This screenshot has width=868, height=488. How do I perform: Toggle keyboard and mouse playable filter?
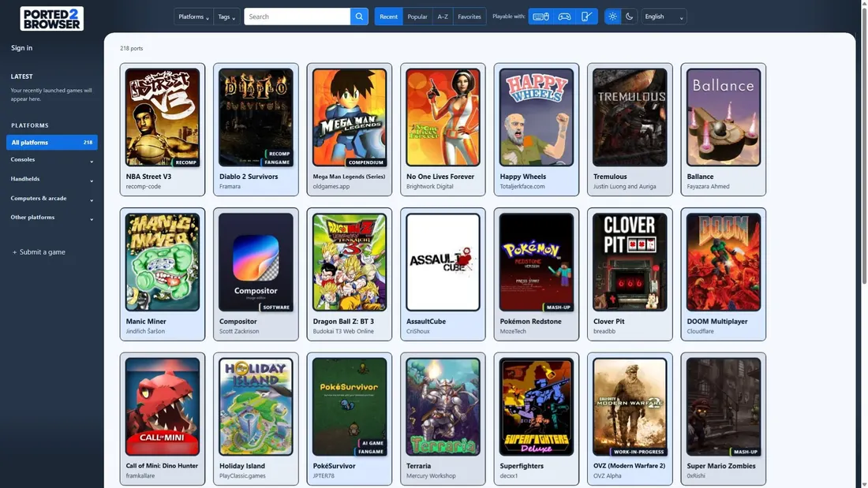tap(541, 17)
